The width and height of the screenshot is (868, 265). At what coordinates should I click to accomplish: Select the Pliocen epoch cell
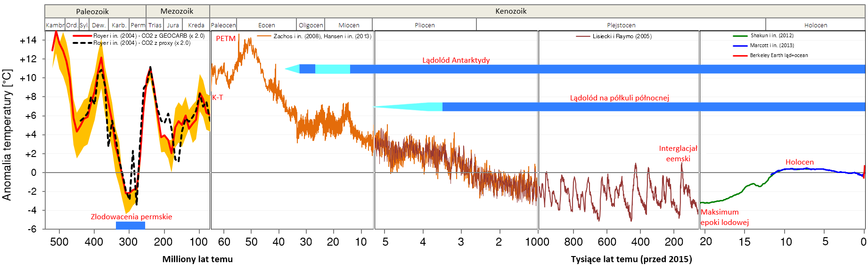tap(424, 25)
